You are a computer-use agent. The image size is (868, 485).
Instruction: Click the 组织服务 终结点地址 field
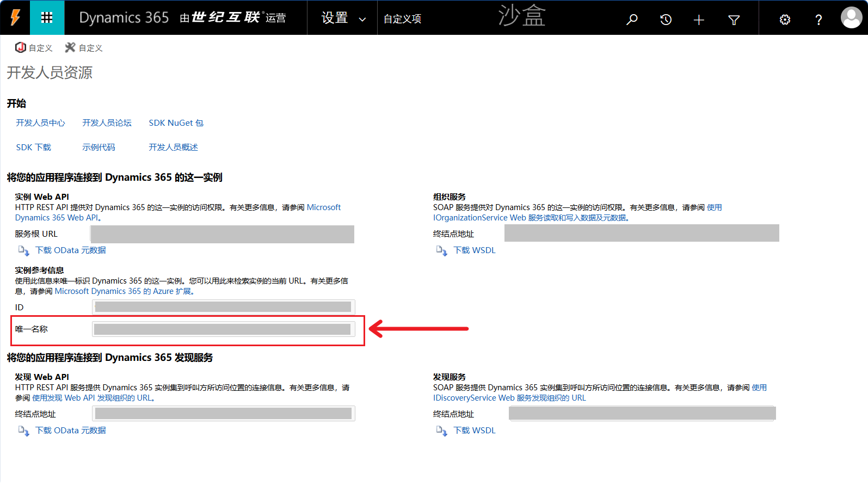pos(642,233)
